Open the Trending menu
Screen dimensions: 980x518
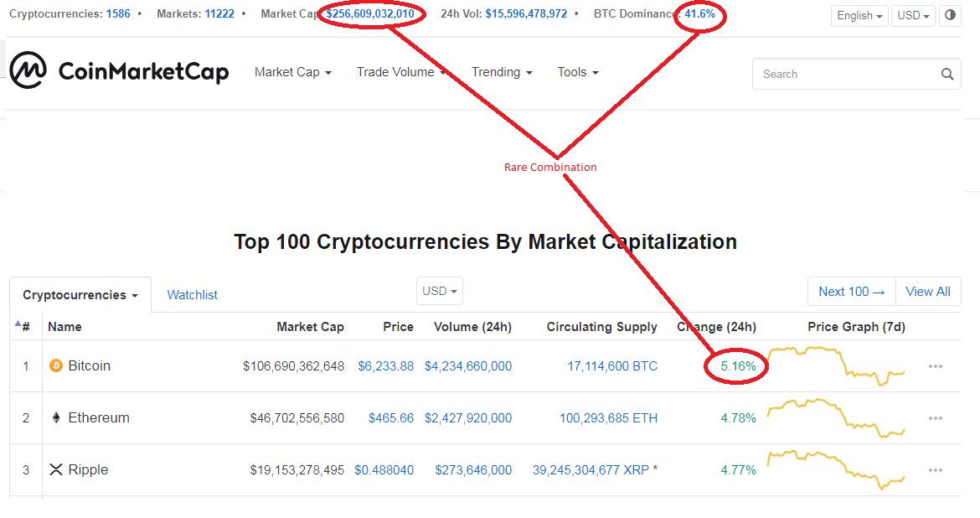click(x=502, y=72)
